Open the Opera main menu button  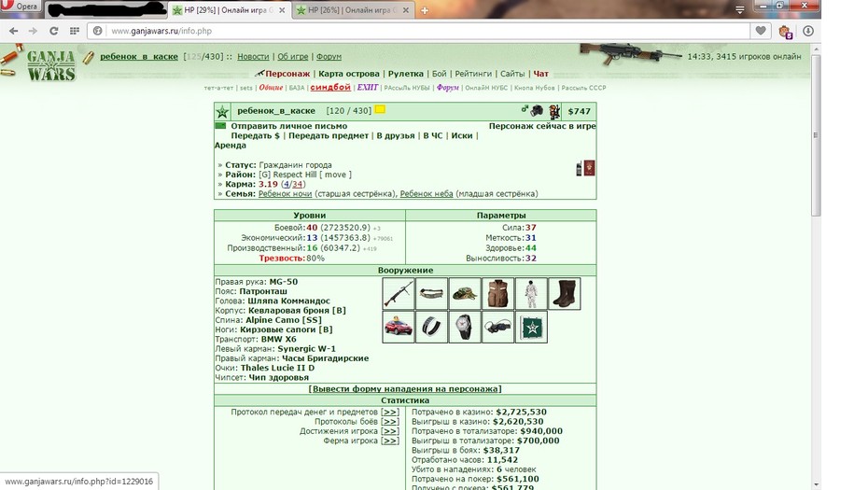click(20, 7)
